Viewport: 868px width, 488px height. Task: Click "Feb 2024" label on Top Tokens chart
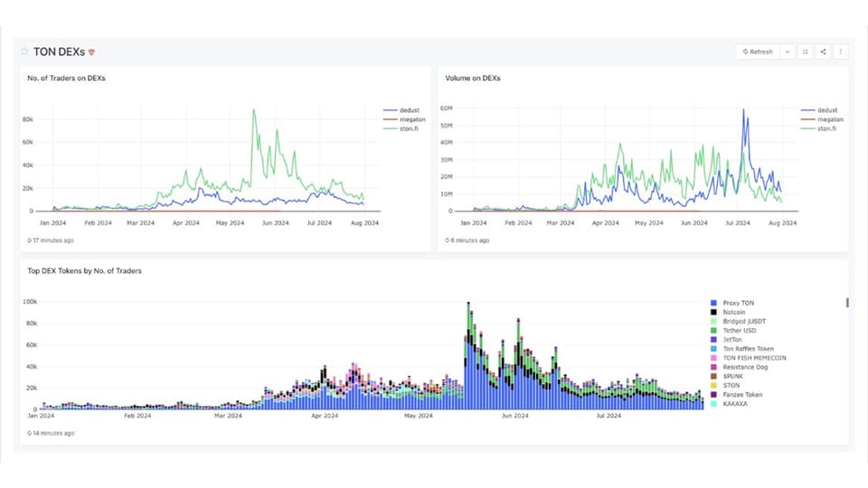(x=137, y=416)
